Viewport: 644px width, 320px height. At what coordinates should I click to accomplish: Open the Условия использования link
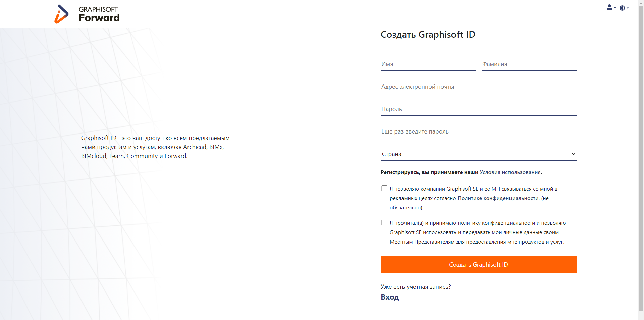509,172
